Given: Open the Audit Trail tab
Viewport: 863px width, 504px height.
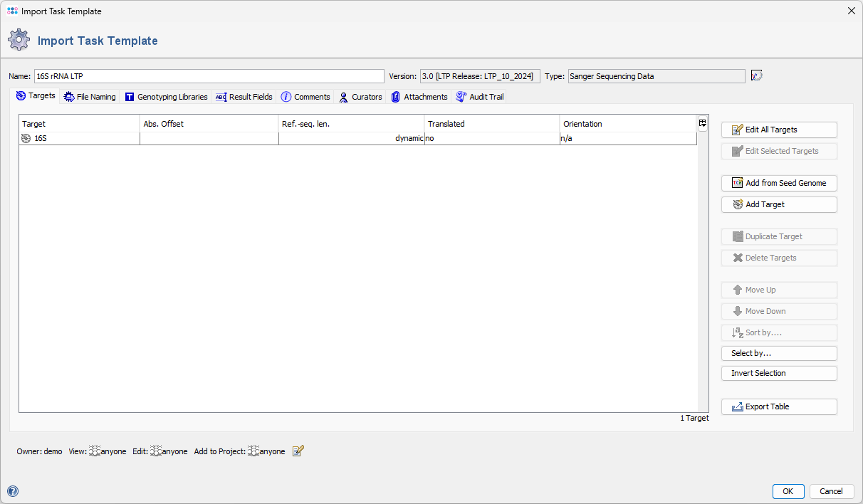Looking at the screenshot, I should point(480,96).
